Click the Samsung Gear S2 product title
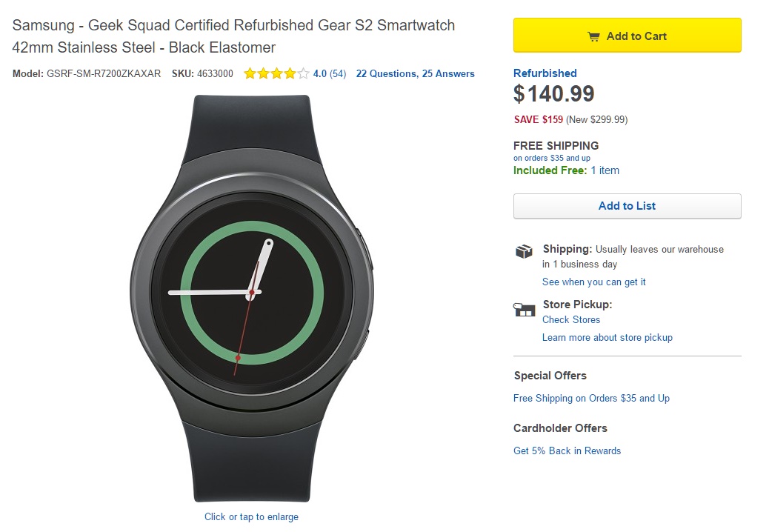The height and width of the screenshot is (532, 769). (233, 36)
